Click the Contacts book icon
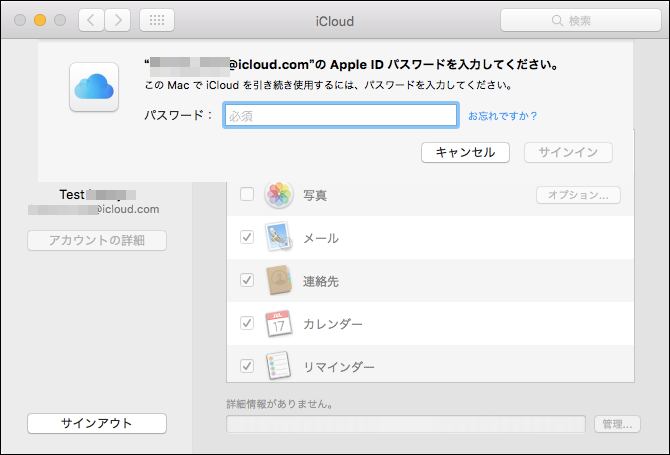Screen dimensions: 670x455 coord(279,280)
